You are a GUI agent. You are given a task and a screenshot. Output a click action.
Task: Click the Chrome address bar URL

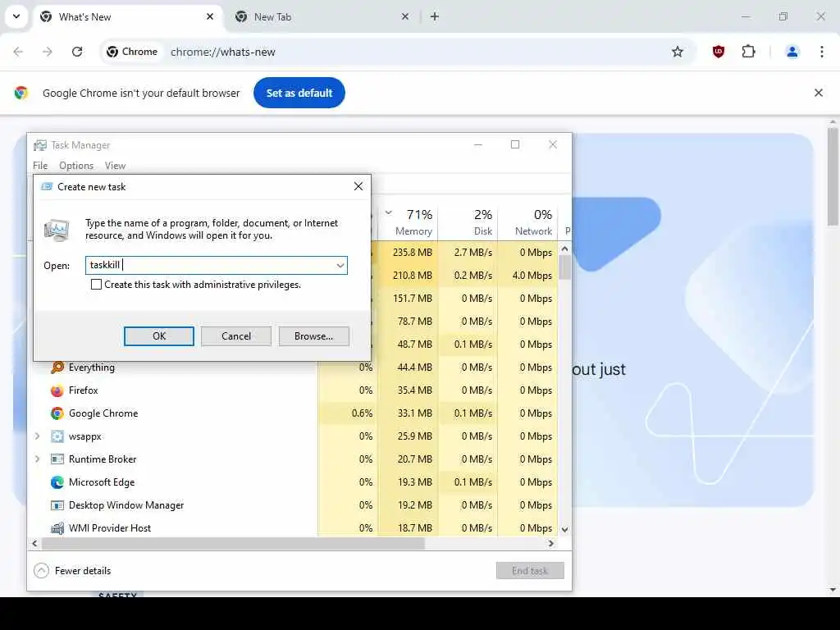click(223, 52)
